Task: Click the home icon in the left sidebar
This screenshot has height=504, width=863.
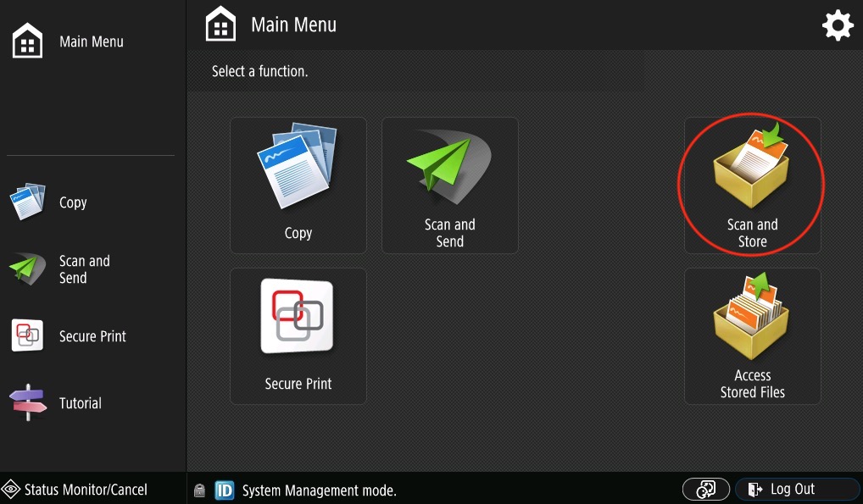Action: [27, 42]
